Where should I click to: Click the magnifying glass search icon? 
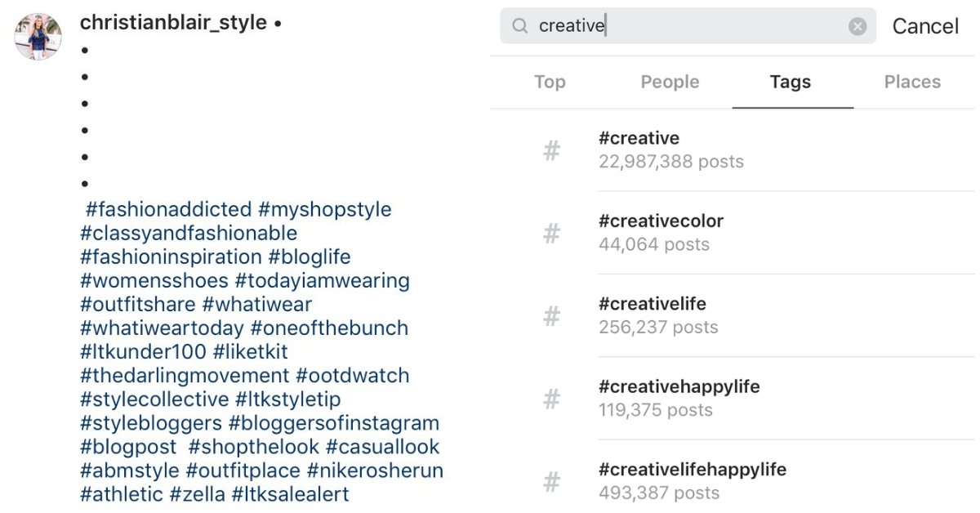point(519,26)
